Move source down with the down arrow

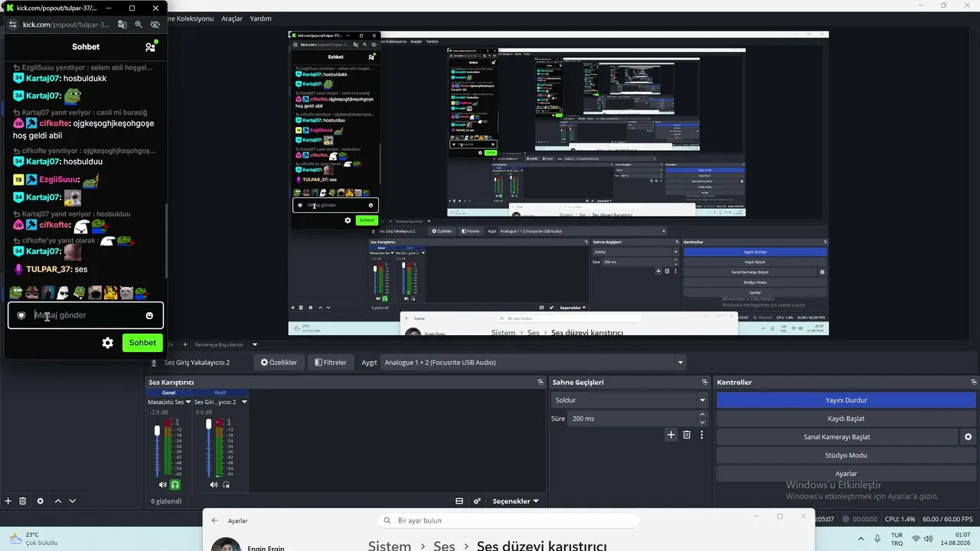73,501
